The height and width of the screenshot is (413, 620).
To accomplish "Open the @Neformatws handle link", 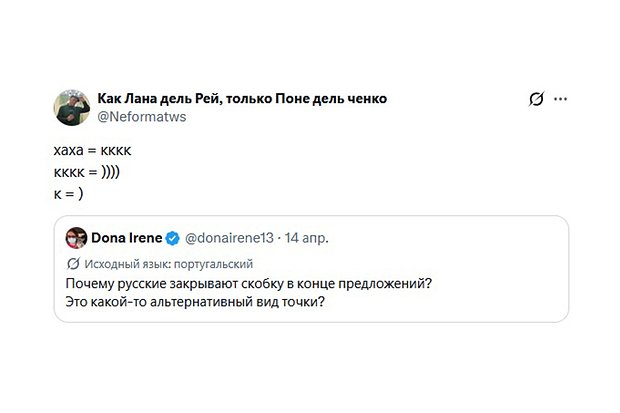I will coord(140,116).
